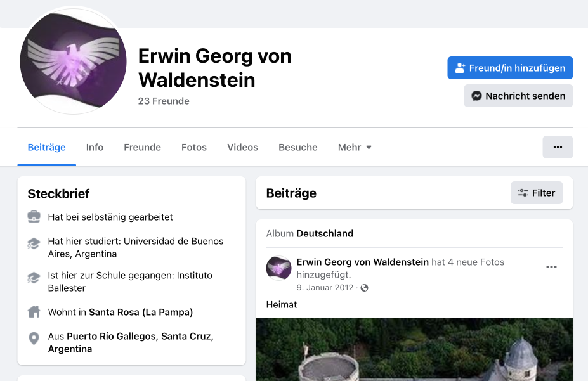Click the house icon next to Wohnt in
588x381 pixels.
[x=34, y=312]
